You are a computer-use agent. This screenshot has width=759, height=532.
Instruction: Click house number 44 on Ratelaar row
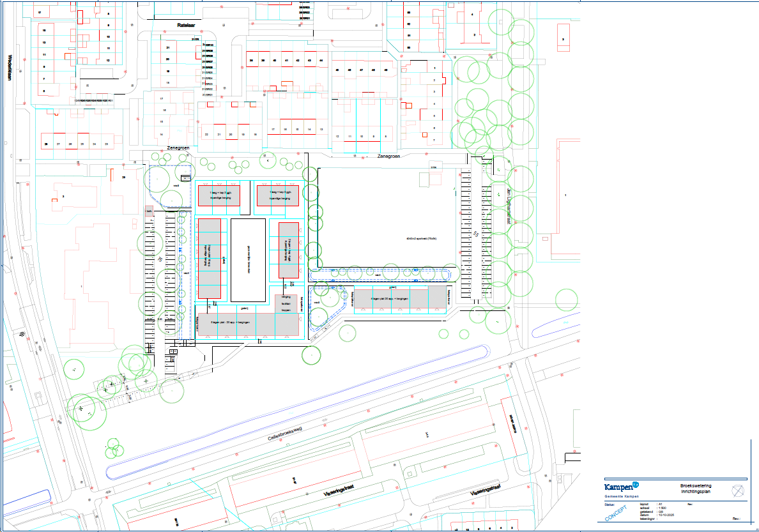tap(321, 61)
